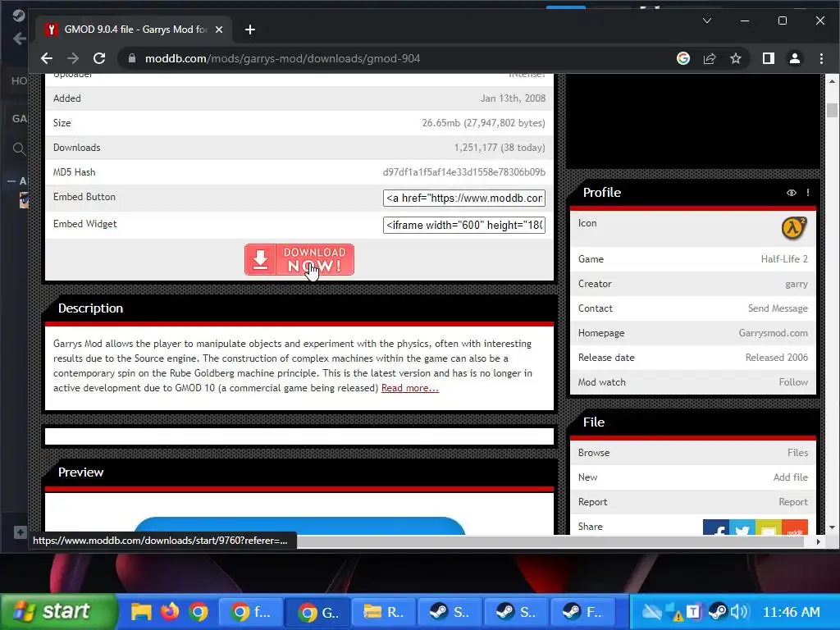Click the vertical scrollbar thumb
This screenshot has width=840, height=630.
[832, 110]
